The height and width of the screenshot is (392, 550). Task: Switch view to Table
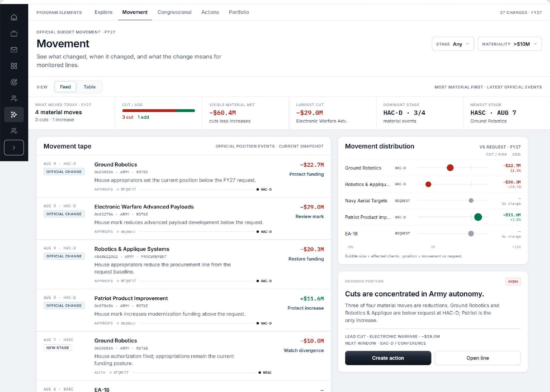tap(89, 87)
